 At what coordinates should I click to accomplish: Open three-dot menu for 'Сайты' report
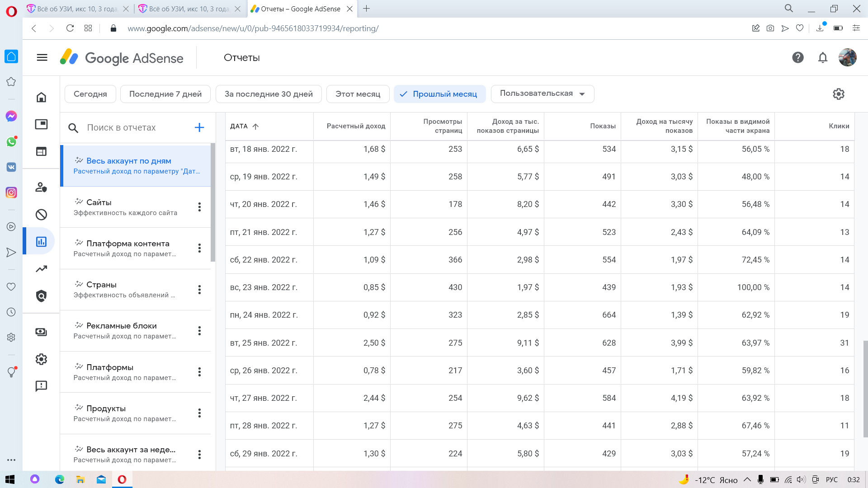pos(199,207)
